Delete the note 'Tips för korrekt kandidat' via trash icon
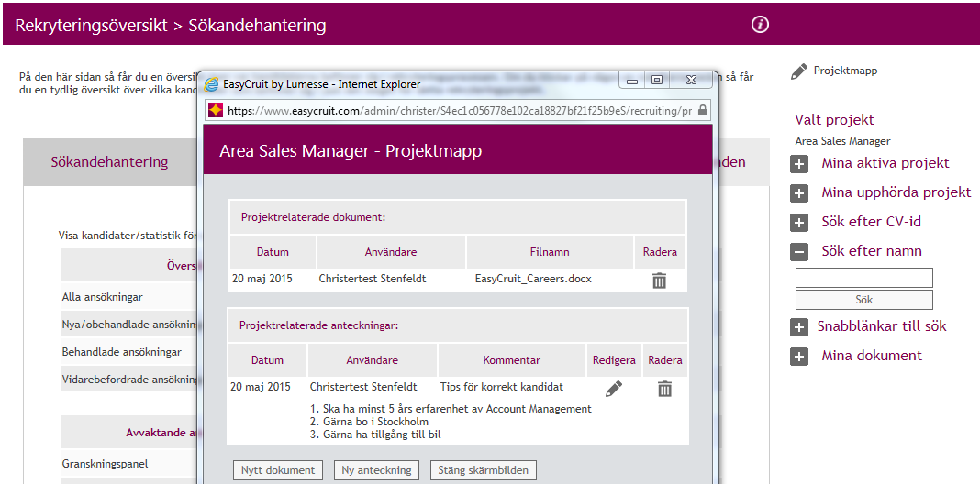980x484 pixels. point(664,389)
